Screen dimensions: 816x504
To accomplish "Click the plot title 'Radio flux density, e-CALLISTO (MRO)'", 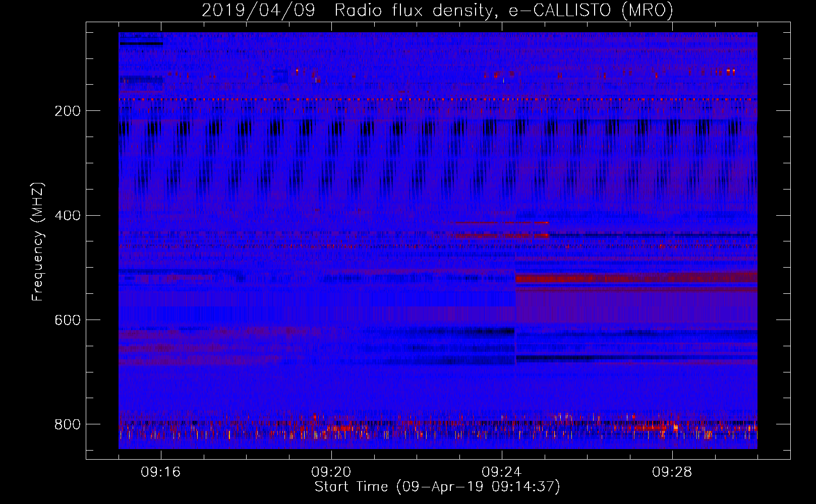I will pyautogui.click(x=504, y=10).
